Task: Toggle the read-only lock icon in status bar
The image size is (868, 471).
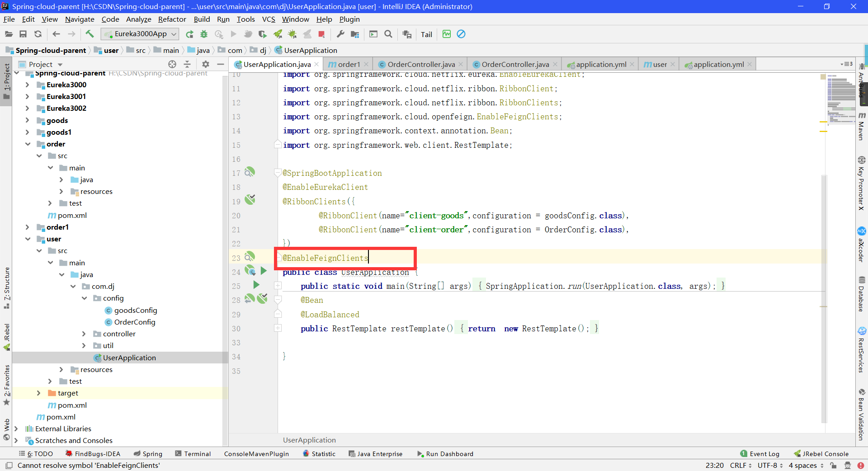Action: pyautogui.click(x=833, y=465)
